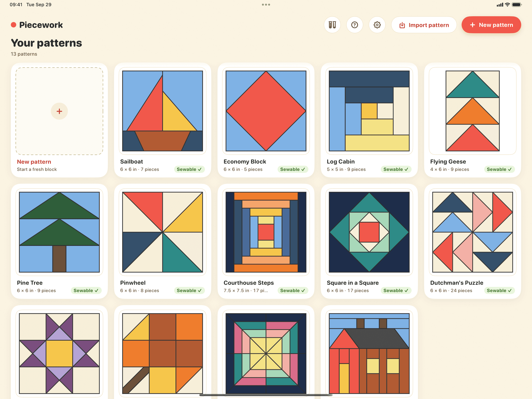Click '6 × 6 in · 7 pieces' text
532x399 pixels.
(x=140, y=169)
